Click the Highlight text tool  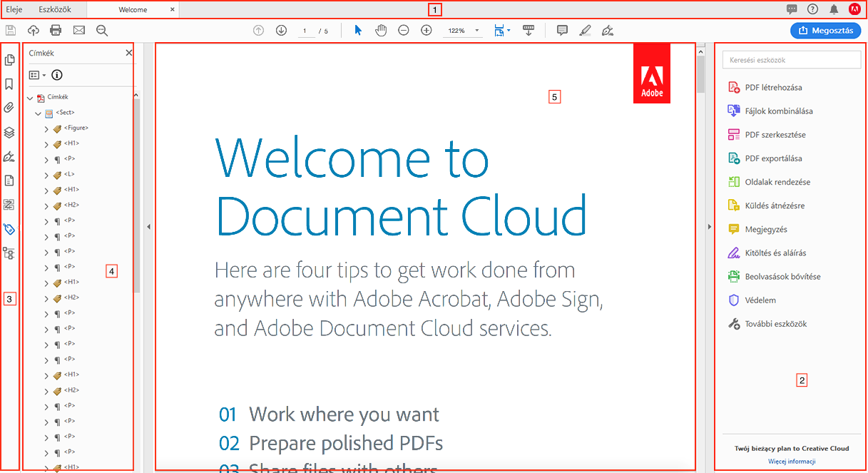(585, 31)
